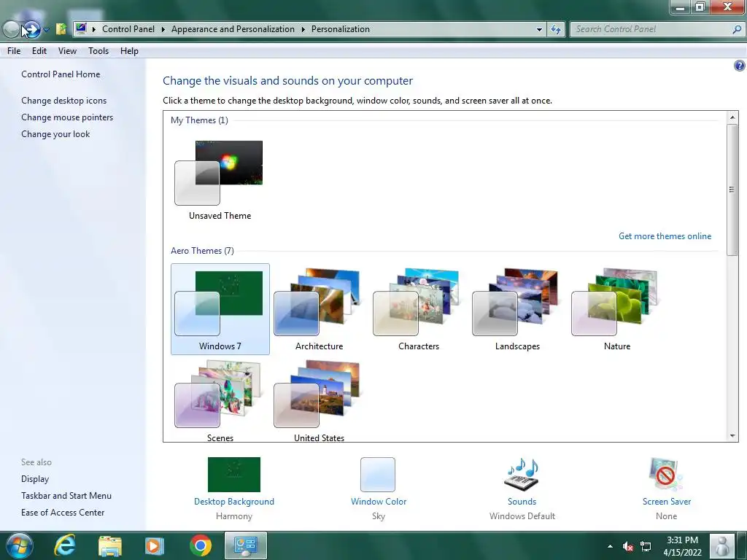Show hidden tray icons arrow
Image resolution: width=747 pixels, height=560 pixels.
point(610,546)
